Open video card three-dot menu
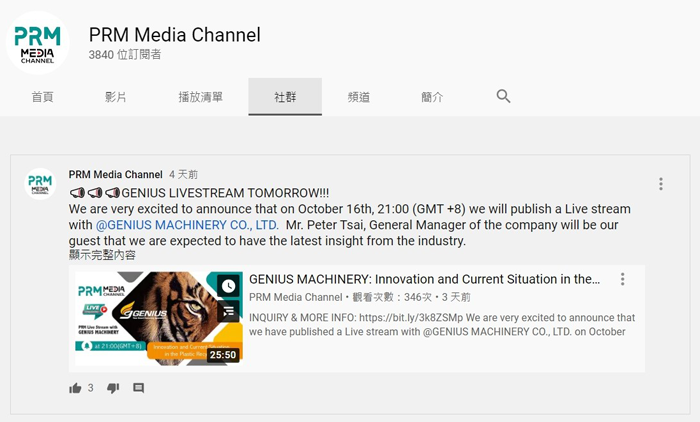The width and height of the screenshot is (700, 422). tap(622, 279)
